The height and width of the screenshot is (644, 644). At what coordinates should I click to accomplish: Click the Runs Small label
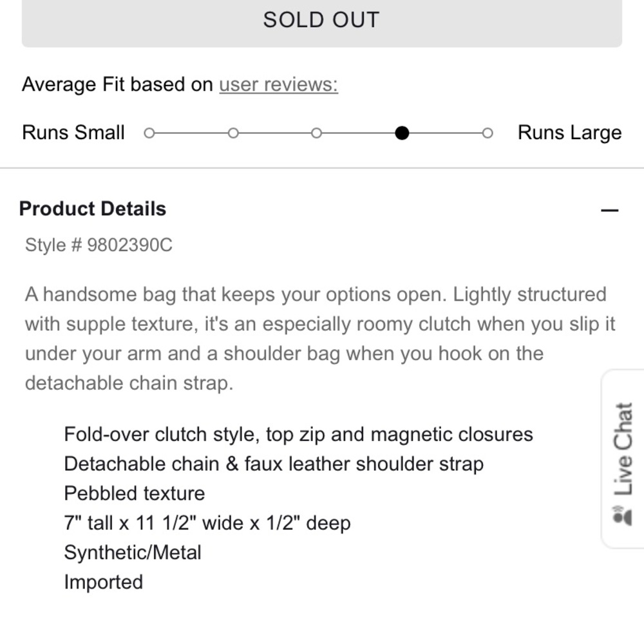[73, 133]
